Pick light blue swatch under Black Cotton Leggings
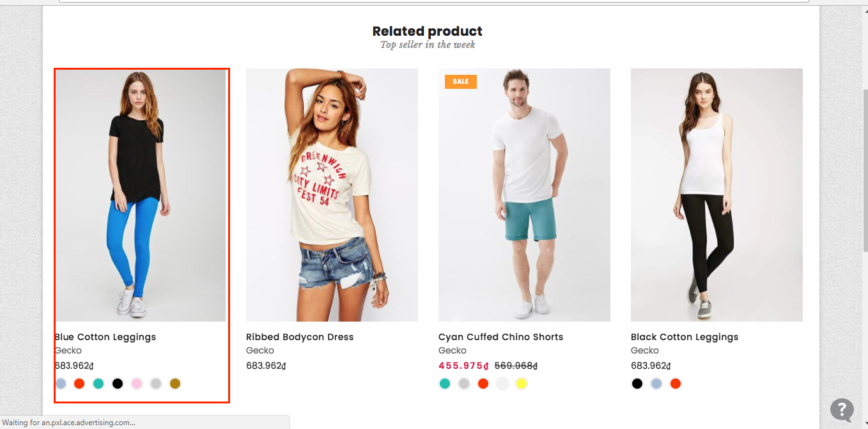Screen dimensions: 868x429 click(x=656, y=384)
